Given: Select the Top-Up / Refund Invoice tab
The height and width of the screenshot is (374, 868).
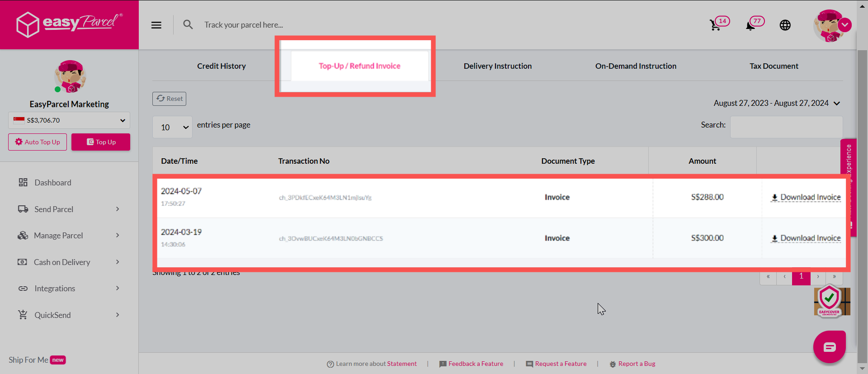Looking at the screenshot, I should (x=359, y=66).
